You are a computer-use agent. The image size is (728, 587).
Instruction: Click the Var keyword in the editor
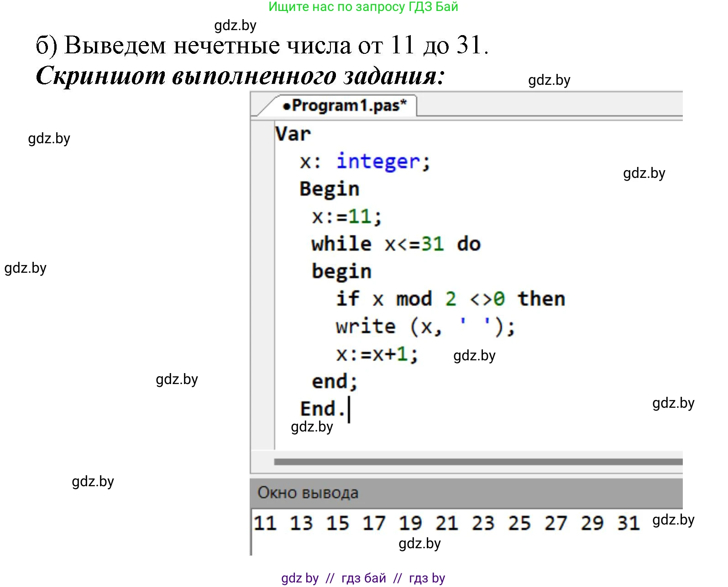click(x=293, y=134)
